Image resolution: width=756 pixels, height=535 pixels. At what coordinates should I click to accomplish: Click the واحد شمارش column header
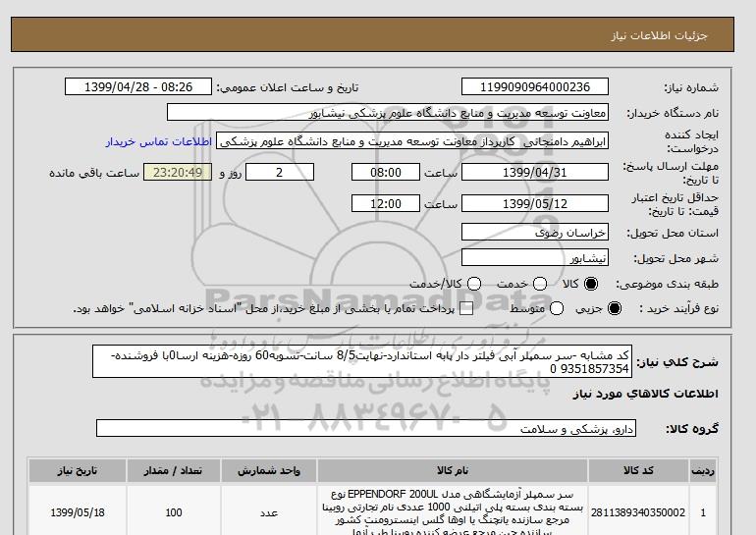point(269,470)
